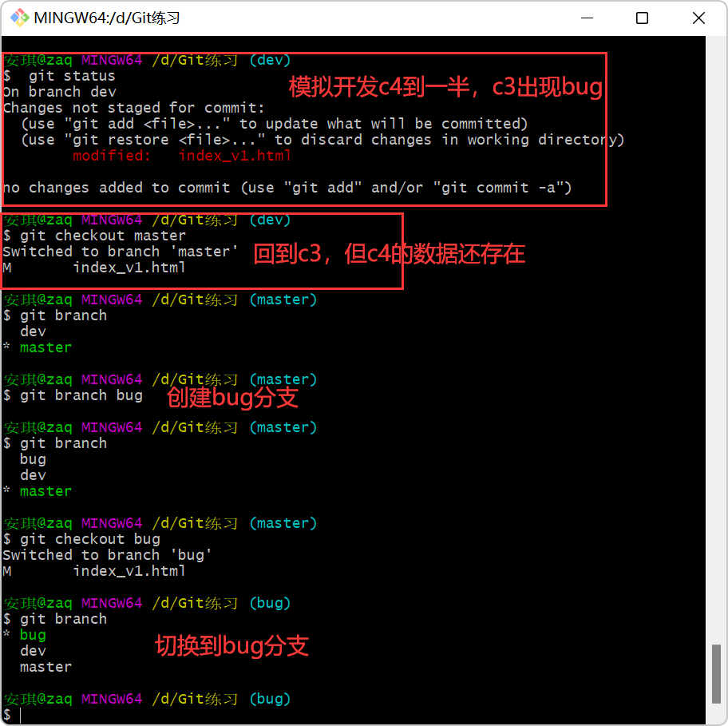Click the '$ git checkout master' command
Viewport: 728px width, 726px height.
click(x=94, y=236)
